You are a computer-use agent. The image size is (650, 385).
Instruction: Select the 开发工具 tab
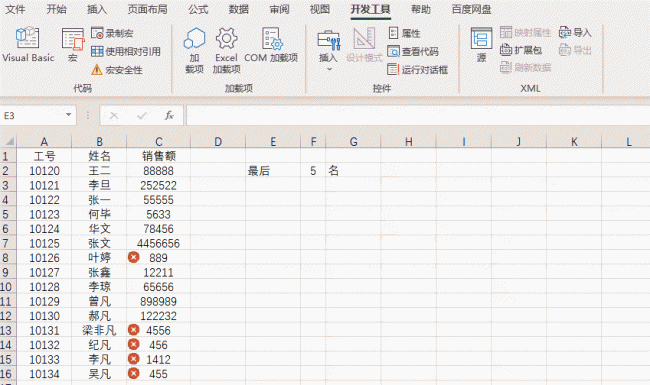tap(370, 9)
